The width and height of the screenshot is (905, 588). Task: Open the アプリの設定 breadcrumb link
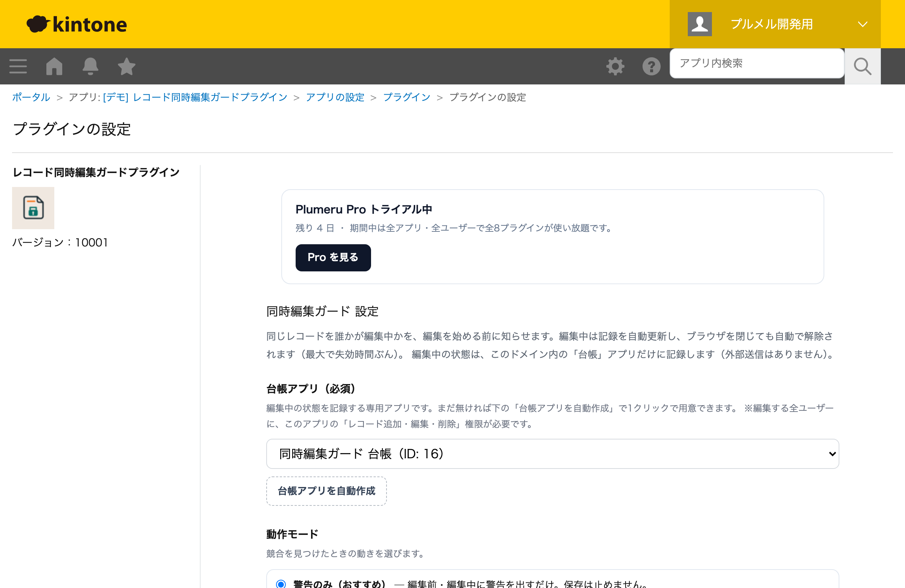[x=334, y=97]
